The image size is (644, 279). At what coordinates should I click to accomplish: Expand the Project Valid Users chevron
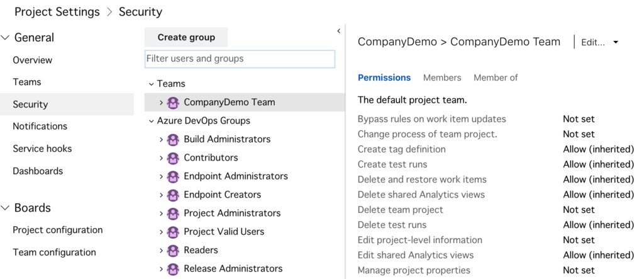(x=162, y=232)
